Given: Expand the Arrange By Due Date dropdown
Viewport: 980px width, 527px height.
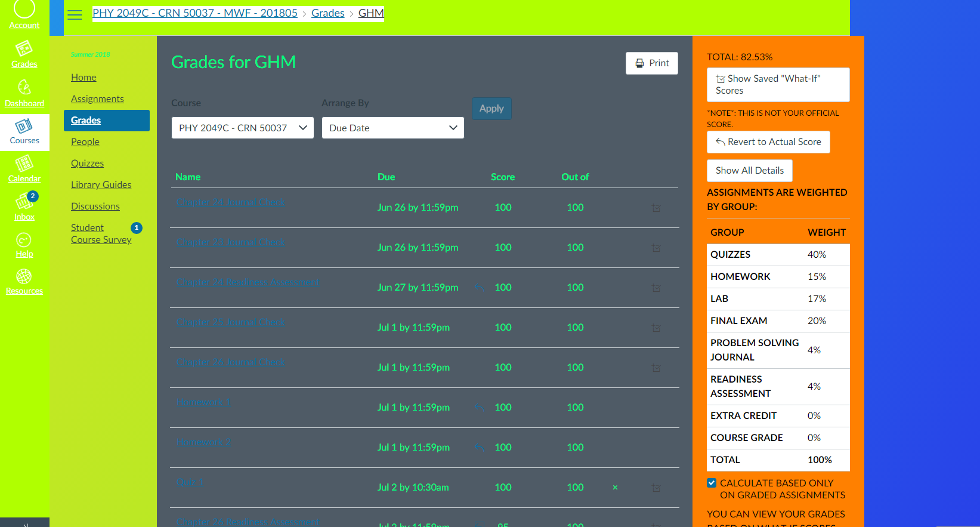Looking at the screenshot, I should [x=392, y=128].
